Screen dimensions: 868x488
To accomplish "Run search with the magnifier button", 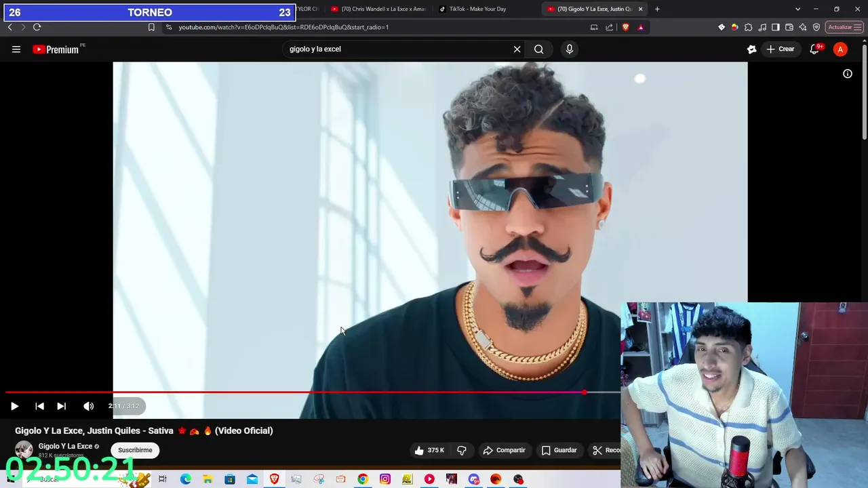I will [x=538, y=49].
